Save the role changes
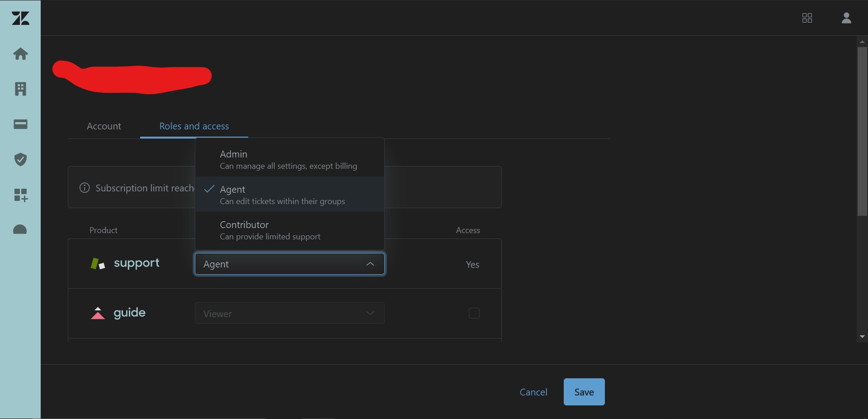This screenshot has height=419, width=868. (x=584, y=391)
